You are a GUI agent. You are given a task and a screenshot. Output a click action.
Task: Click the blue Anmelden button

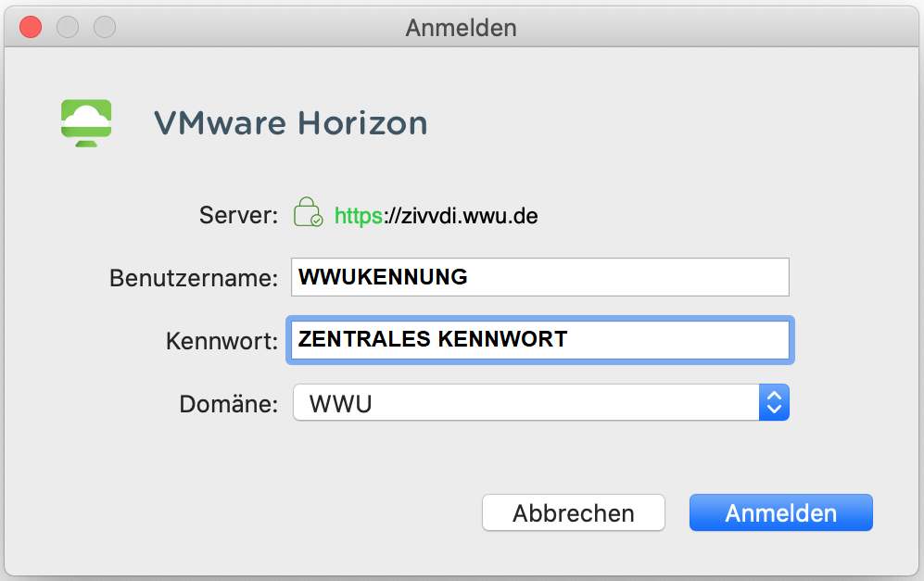pyautogui.click(x=780, y=513)
